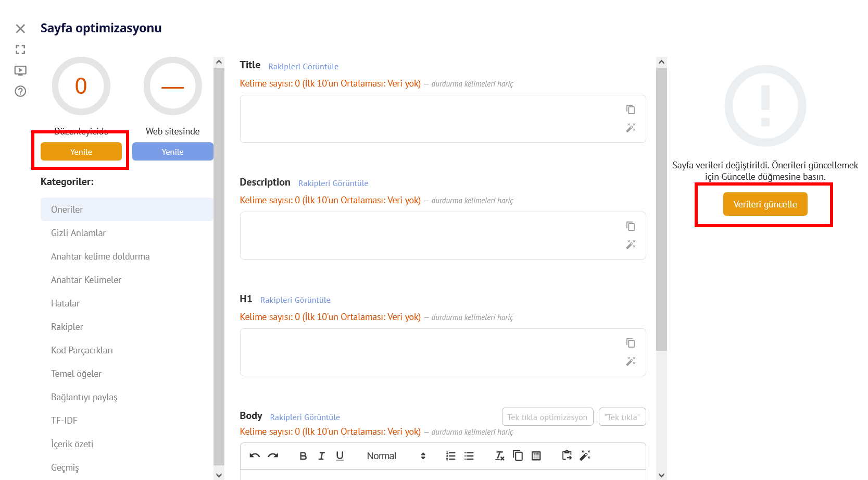
Task: Click the redo icon in Body toolbar
Action: pos(273,456)
